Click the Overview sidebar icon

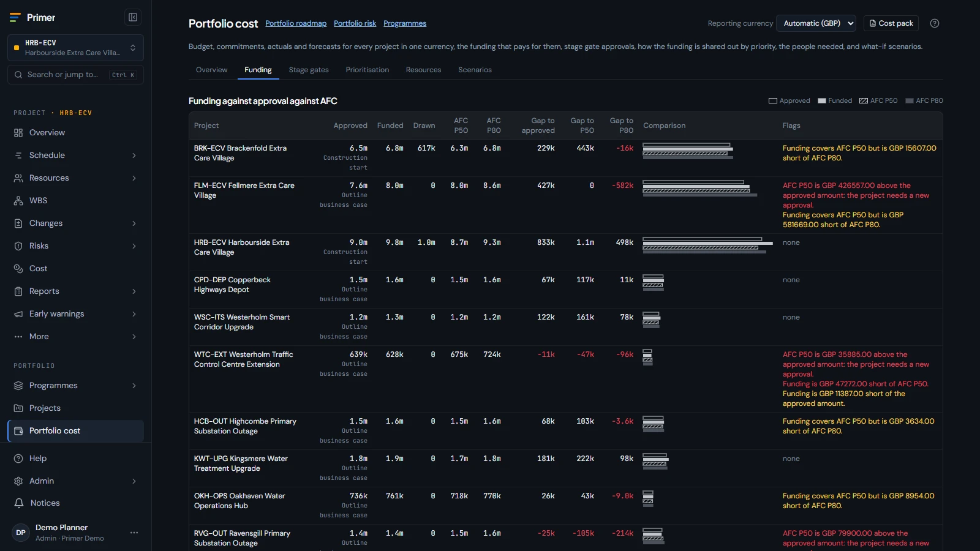tap(18, 133)
